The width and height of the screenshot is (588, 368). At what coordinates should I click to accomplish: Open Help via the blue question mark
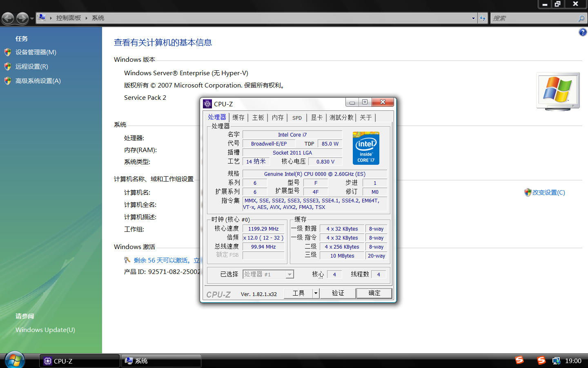tap(583, 32)
